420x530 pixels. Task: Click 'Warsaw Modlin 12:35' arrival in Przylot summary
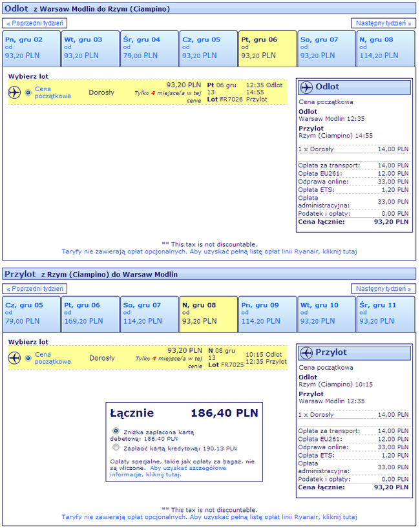pos(331,401)
